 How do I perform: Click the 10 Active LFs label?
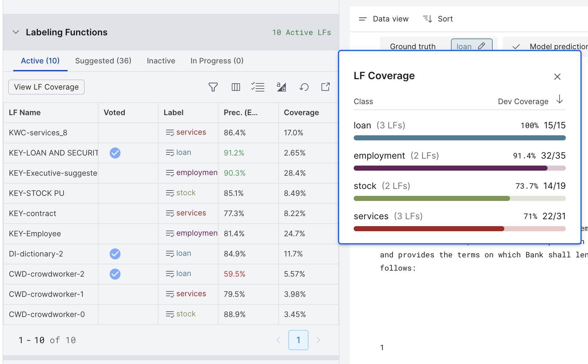(302, 32)
